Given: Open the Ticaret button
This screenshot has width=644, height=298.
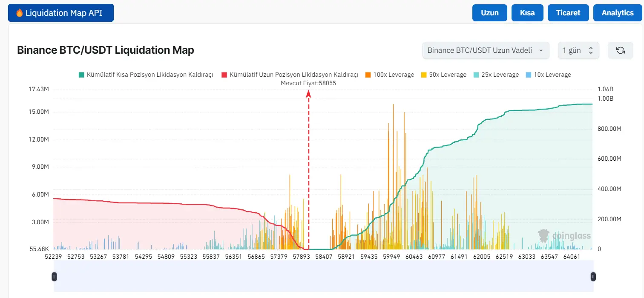Looking at the screenshot, I should click(568, 13).
